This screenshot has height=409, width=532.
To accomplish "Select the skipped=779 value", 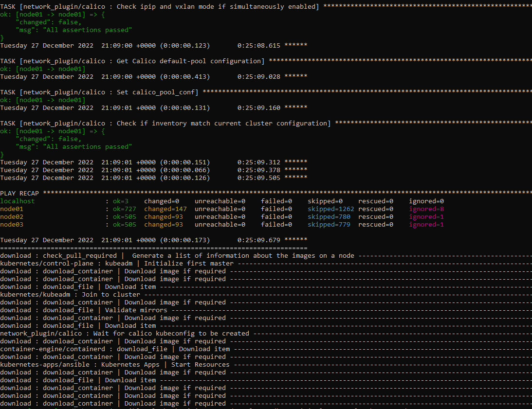I will click(329, 225).
